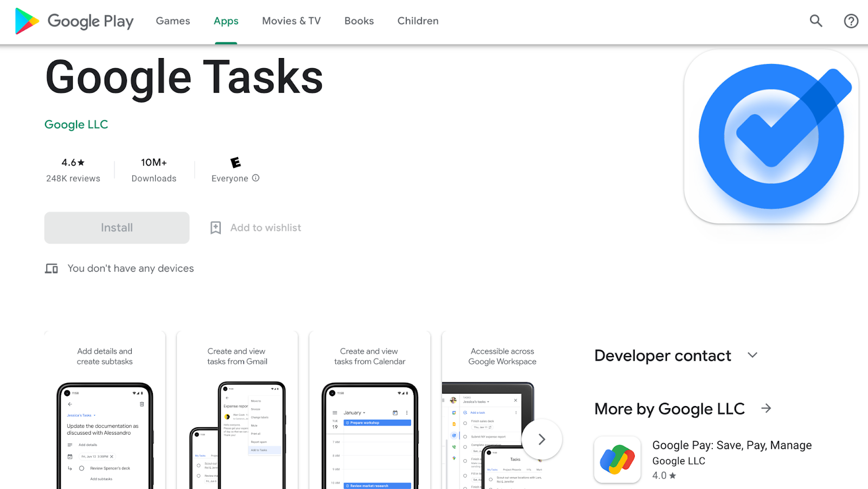Click the 4.6 star rating
The image size is (868, 489).
coord(73,162)
